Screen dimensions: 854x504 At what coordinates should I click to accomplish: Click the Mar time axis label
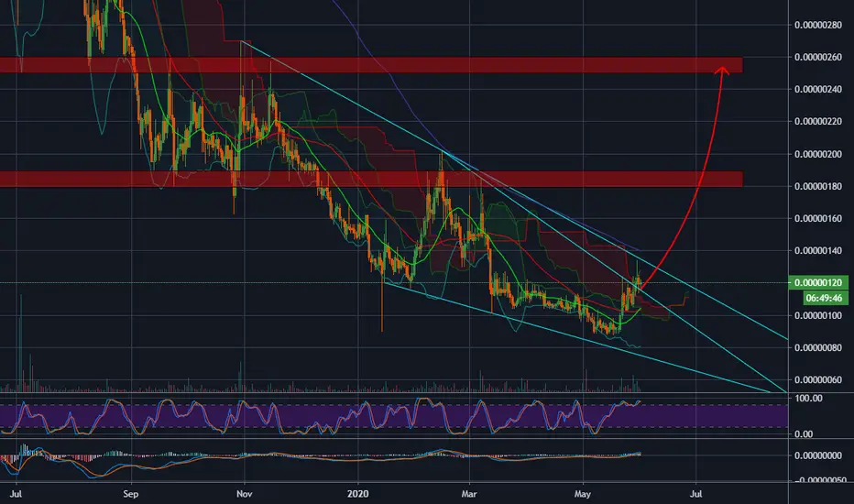coord(469,494)
